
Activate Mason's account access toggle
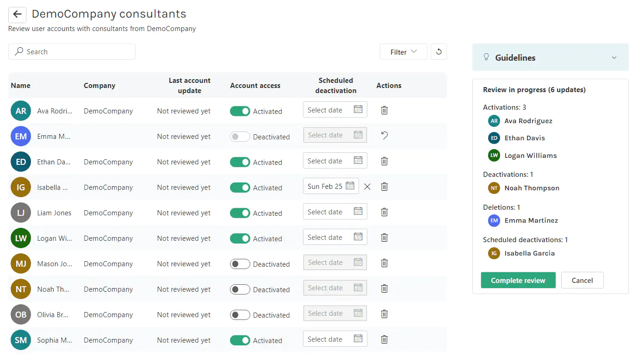[x=240, y=264]
